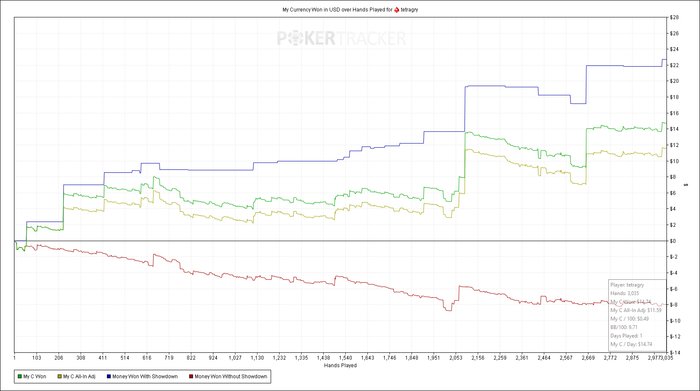Select 'Player: tetragry' line in the tooltip
Image resolution: width=700 pixels, height=391 pixels.
[x=627, y=285]
